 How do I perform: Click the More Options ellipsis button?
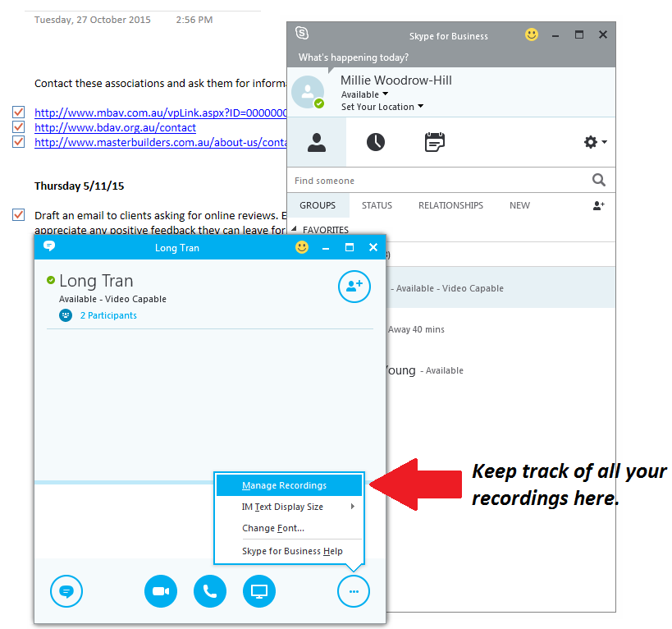coord(354,591)
